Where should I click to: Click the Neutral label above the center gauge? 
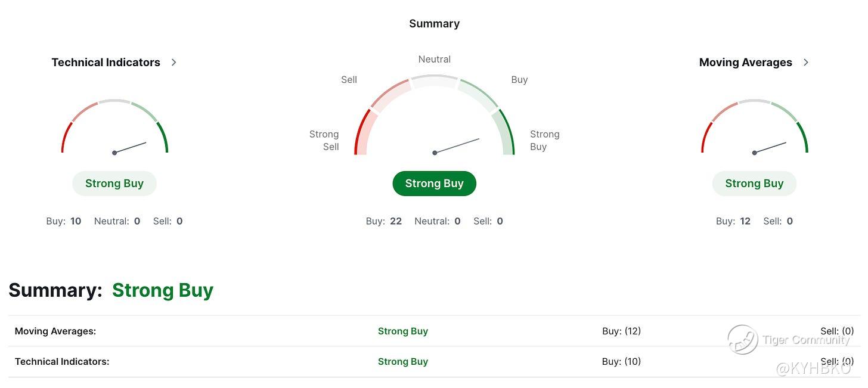click(x=434, y=59)
